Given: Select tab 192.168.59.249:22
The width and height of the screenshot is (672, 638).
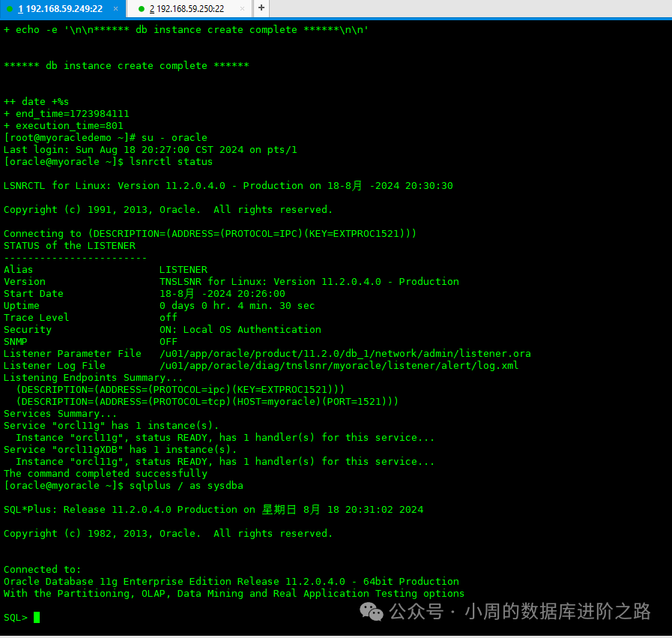Looking at the screenshot, I should (64, 8).
